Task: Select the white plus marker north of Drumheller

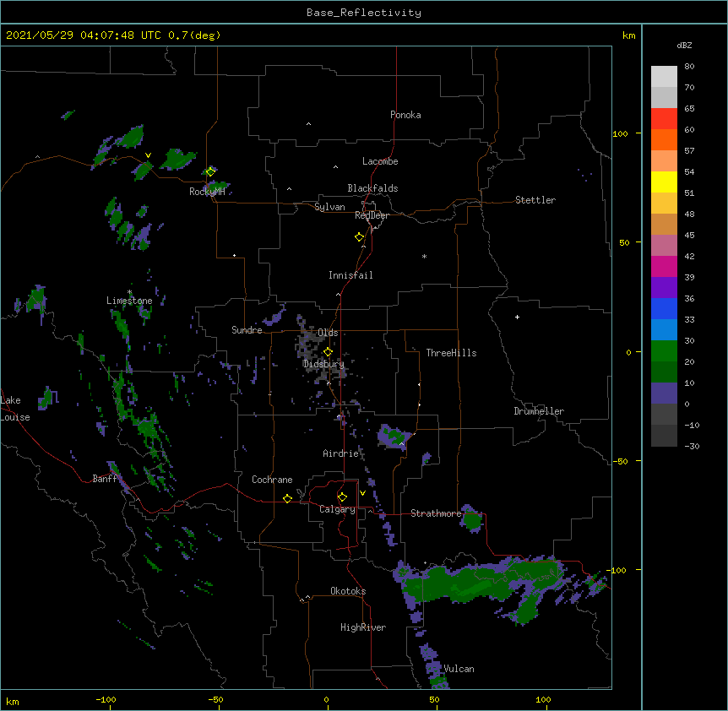Action: [x=517, y=317]
